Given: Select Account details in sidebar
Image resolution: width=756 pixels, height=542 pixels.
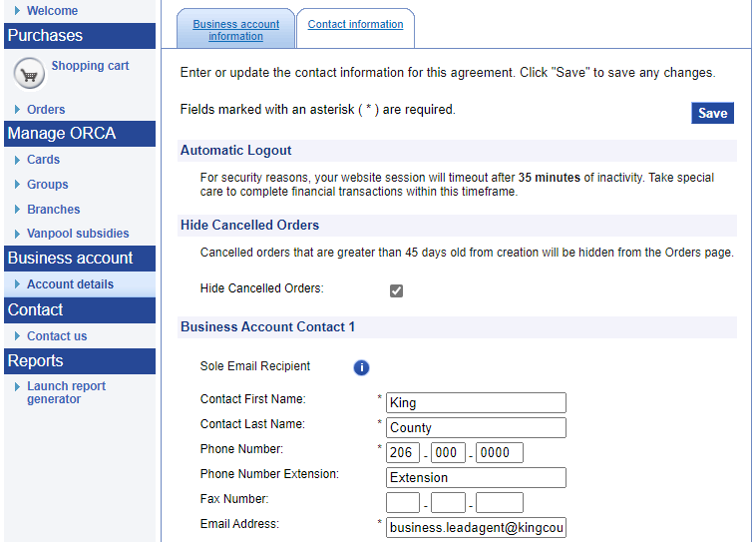Looking at the screenshot, I should point(70,284).
